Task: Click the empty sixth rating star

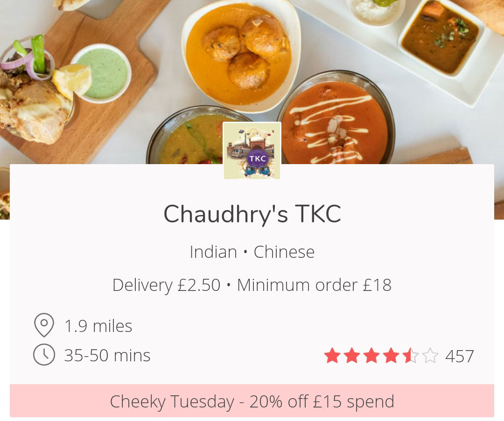Action: [430, 355]
